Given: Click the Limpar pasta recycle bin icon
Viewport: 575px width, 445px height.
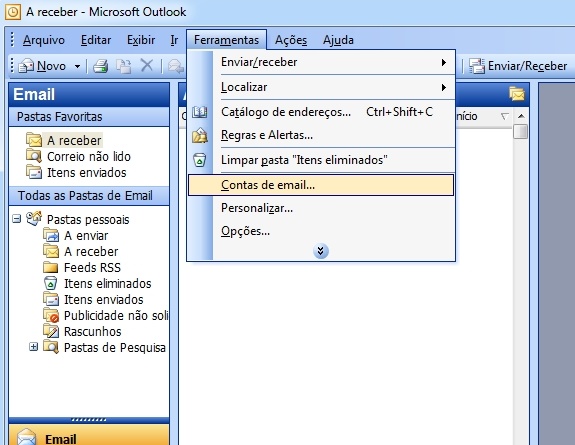Looking at the screenshot, I should click(x=199, y=160).
